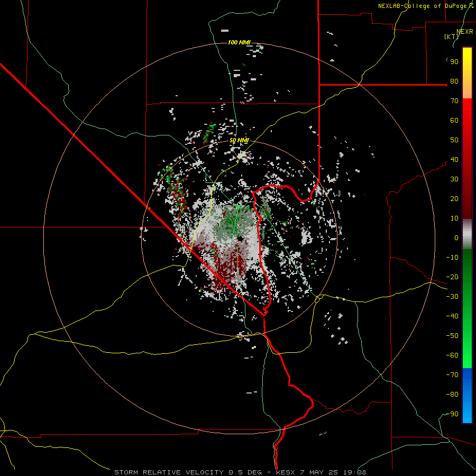Click the positive 60 value on velocity scale
Screen dimensions: 476x476
454,120
